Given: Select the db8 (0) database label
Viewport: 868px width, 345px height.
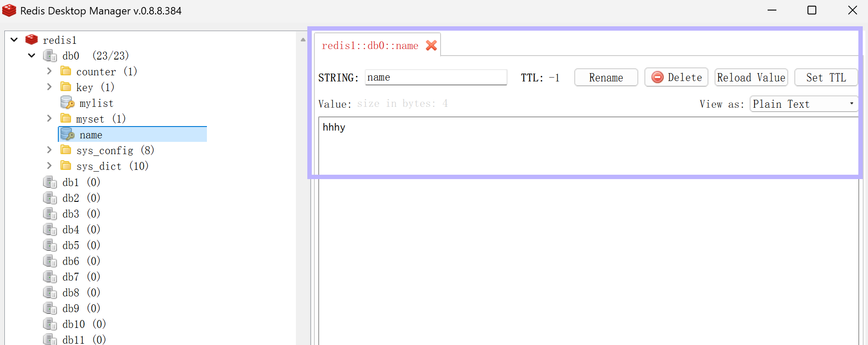Looking at the screenshot, I should coord(81,292).
